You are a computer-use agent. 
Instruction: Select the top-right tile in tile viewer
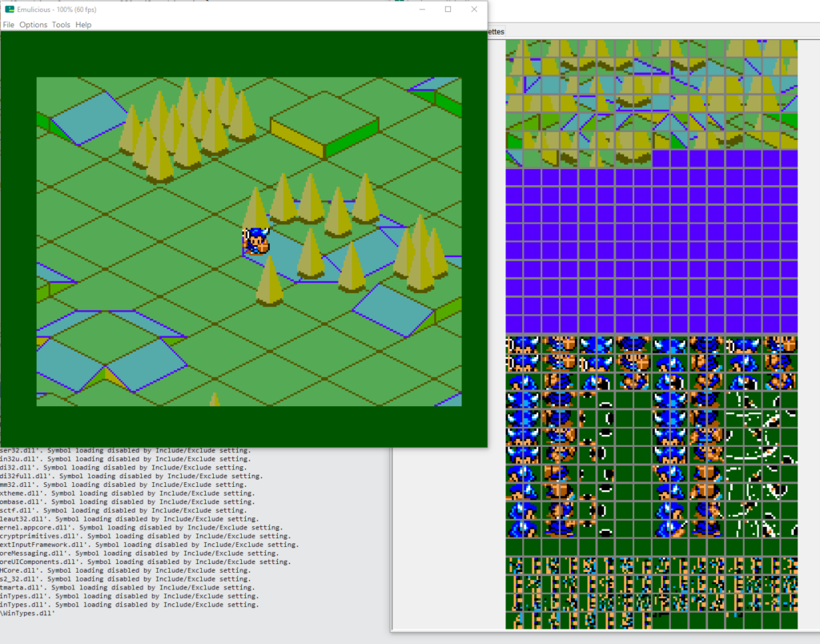(789, 48)
